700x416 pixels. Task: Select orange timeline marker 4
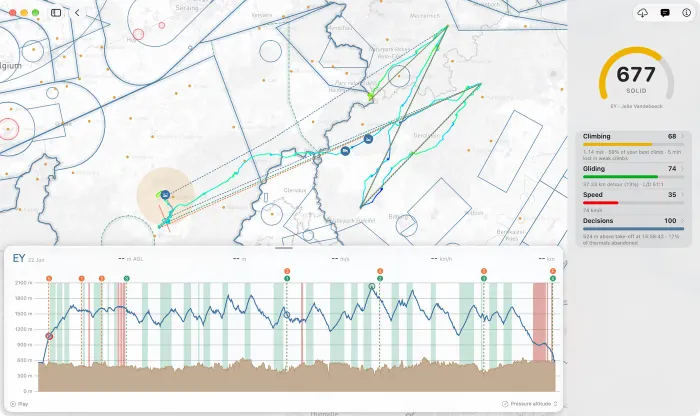380,271
